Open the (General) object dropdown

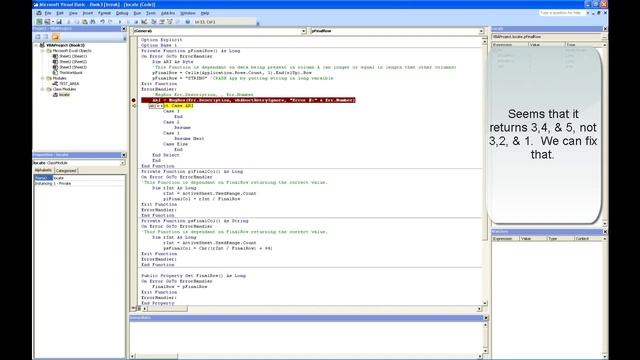tap(303, 31)
